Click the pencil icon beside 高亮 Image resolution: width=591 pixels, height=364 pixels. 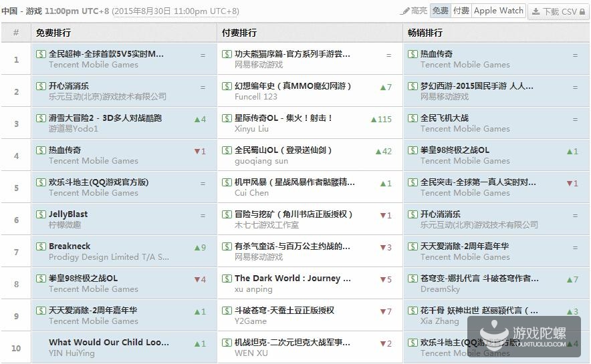[405, 11]
